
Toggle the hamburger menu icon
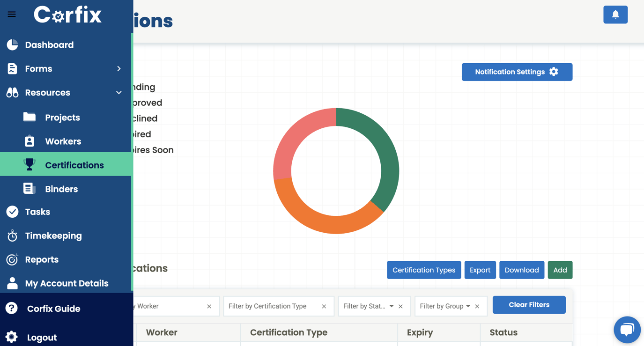[x=12, y=15]
